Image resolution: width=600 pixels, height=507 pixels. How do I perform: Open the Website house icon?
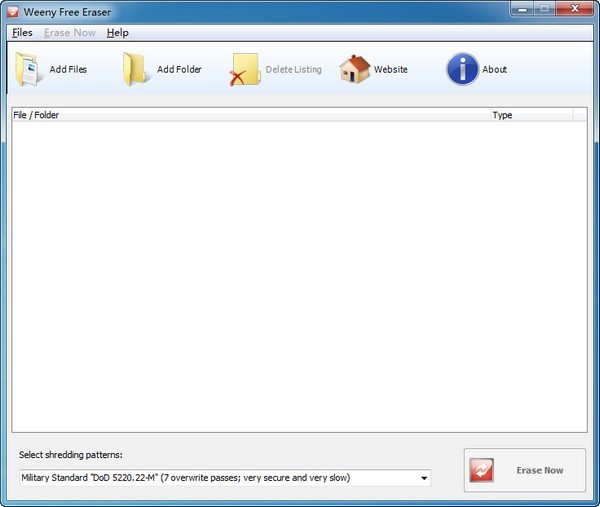pyautogui.click(x=355, y=69)
